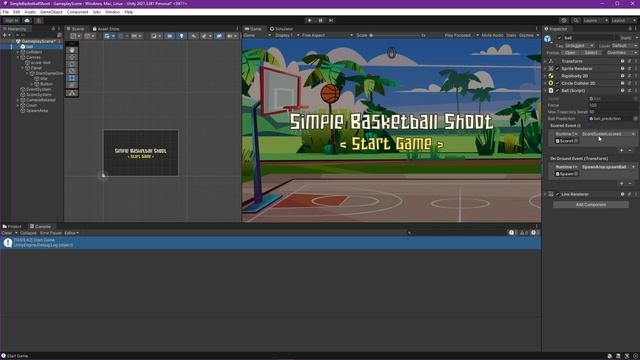The height and width of the screenshot is (360, 640).
Task: Open the Edit menu
Action: [x=16, y=12]
